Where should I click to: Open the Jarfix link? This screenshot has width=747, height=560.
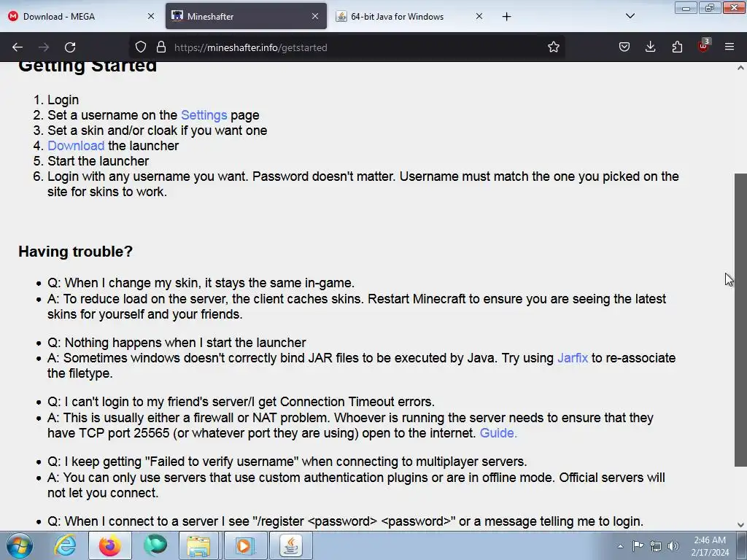pyautogui.click(x=573, y=358)
